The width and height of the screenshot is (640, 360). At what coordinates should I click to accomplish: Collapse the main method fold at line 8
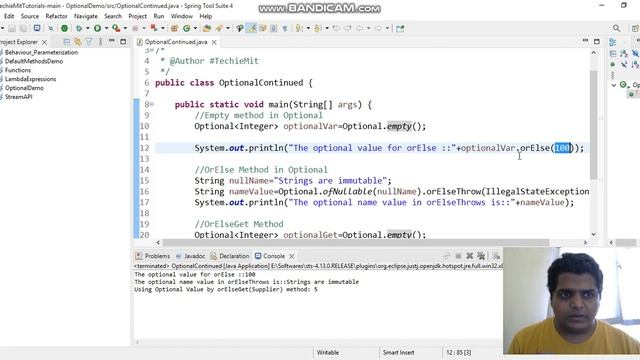point(151,104)
